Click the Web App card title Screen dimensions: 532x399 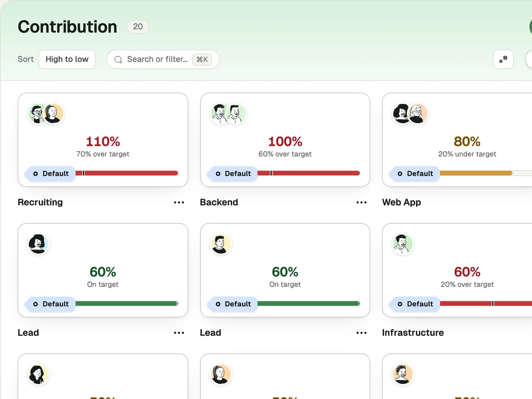point(402,202)
